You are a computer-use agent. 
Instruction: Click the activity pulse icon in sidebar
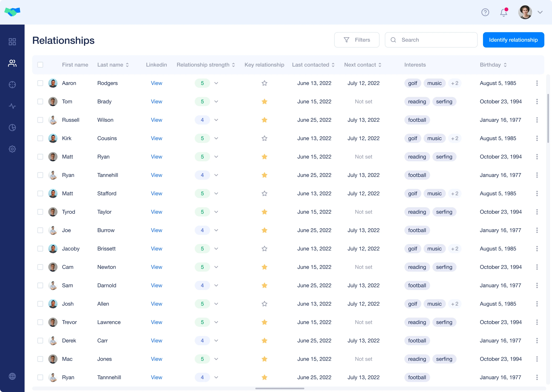12,106
